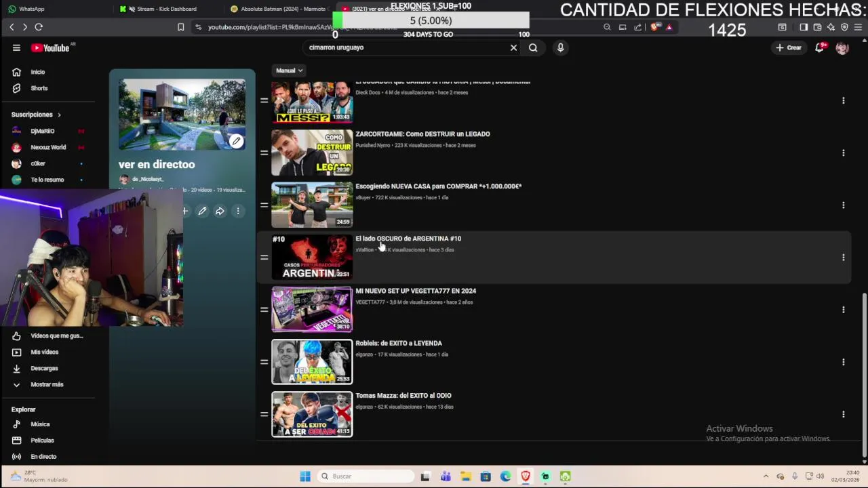
Task: Play the Messi documentary thumbnail
Action: [x=312, y=102]
